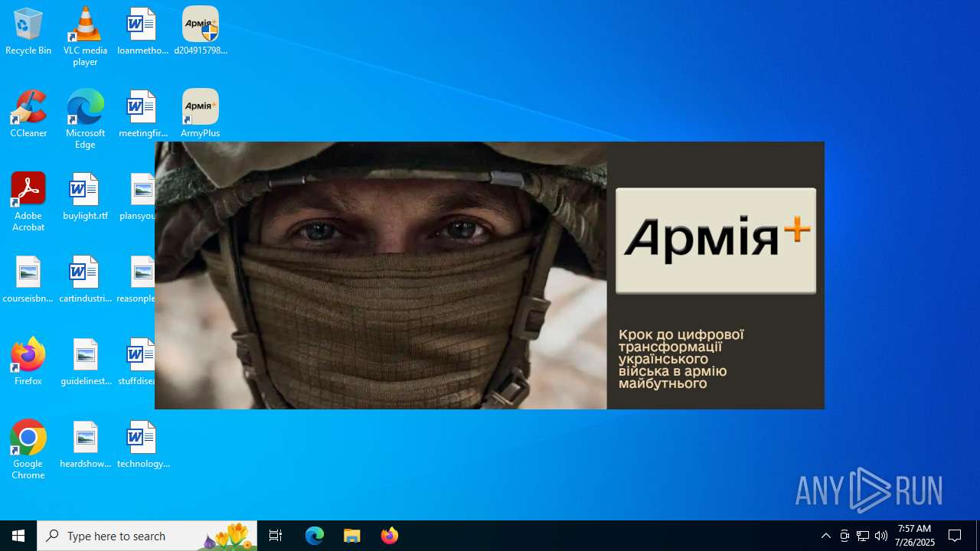Select the courseisbn... image file
This screenshot has width=980, height=551.
click(28, 280)
